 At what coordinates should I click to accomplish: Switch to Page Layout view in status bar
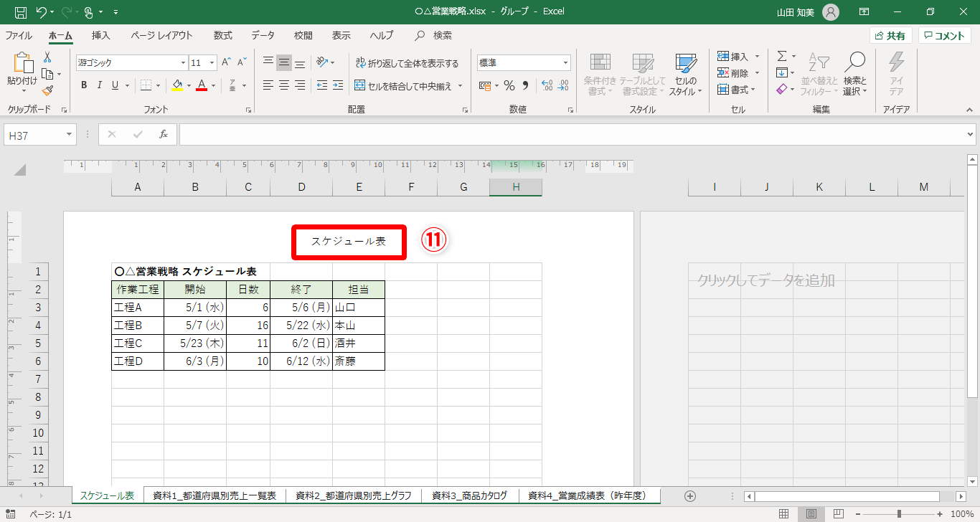point(811,514)
